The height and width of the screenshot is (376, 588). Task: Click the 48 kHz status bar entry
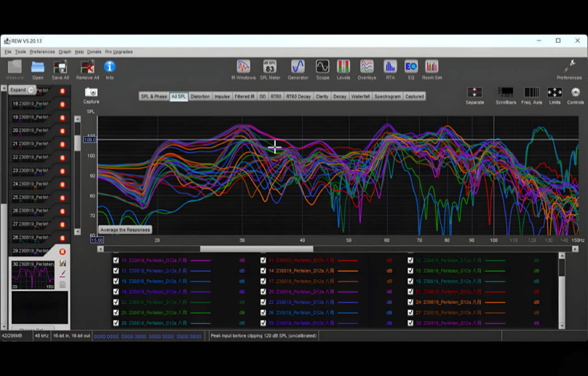tap(41, 336)
